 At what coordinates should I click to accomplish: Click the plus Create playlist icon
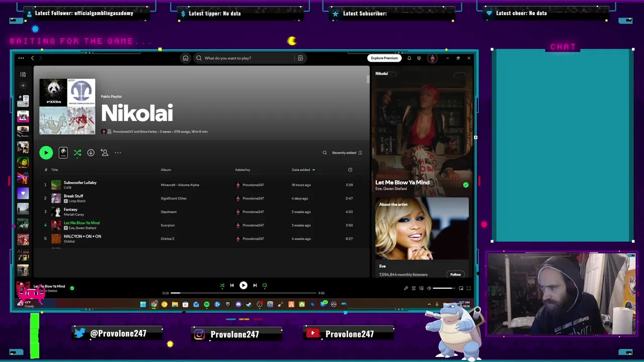pos(23,86)
